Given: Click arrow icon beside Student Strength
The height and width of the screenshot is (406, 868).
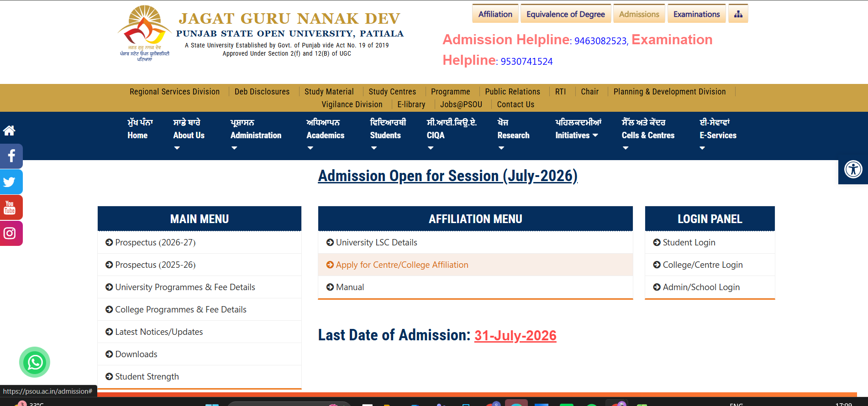Looking at the screenshot, I should (109, 377).
